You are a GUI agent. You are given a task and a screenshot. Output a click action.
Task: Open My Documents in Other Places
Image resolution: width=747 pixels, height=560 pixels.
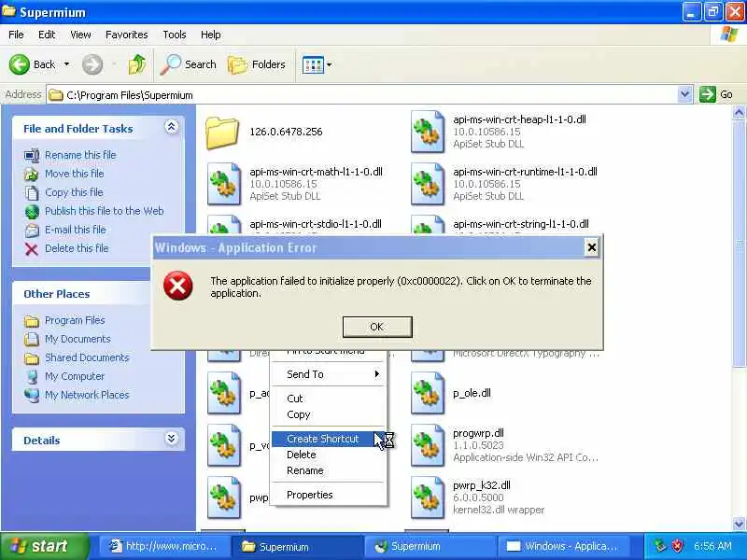[78, 339]
